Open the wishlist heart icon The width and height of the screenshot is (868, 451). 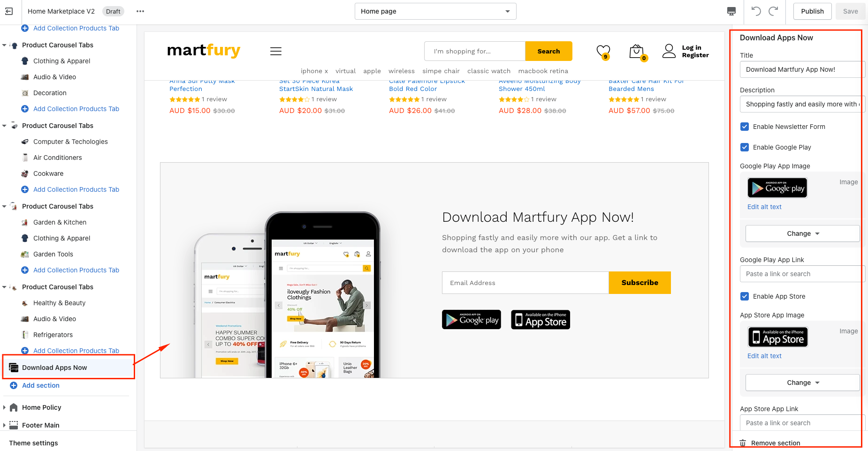[x=603, y=52]
